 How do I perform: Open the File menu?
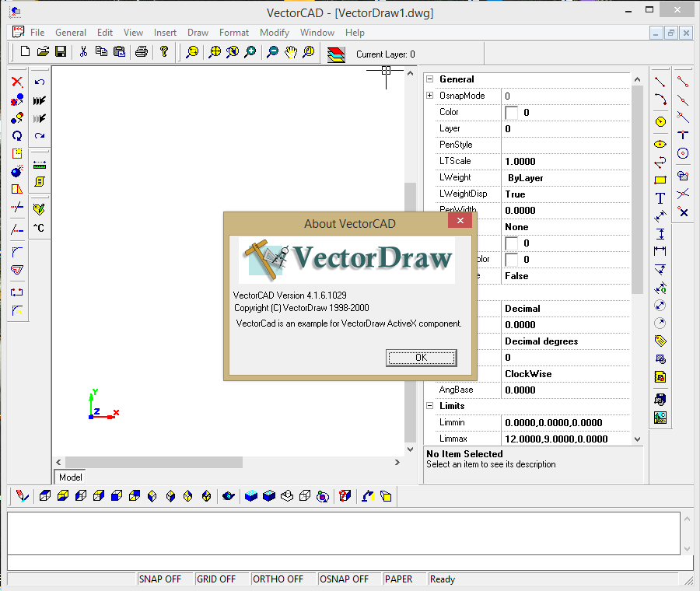point(37,33)
